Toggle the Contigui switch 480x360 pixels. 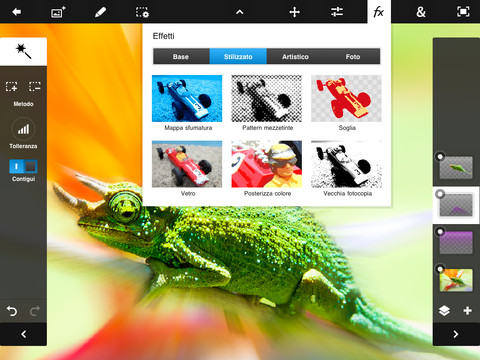(x=23, y=166)
